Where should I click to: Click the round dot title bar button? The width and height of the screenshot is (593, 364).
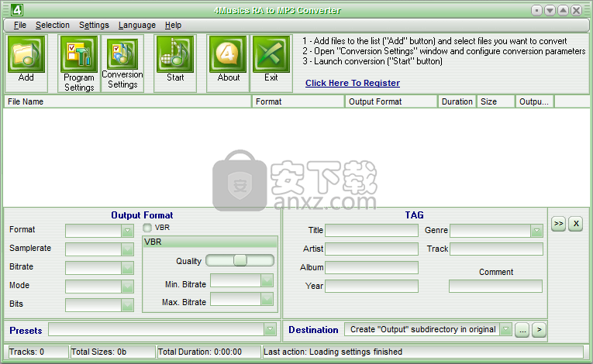click(536, 10)
